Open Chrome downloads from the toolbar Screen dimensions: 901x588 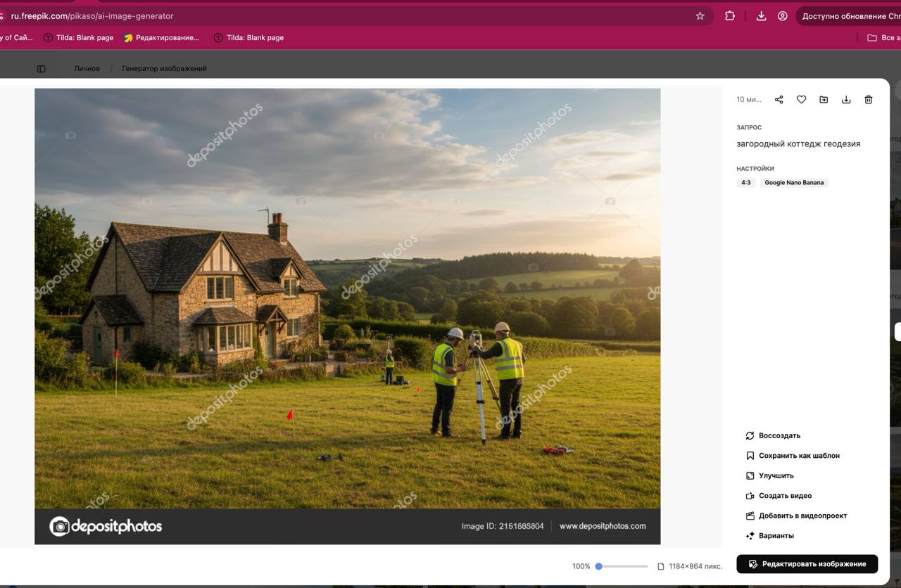point(761,16)
